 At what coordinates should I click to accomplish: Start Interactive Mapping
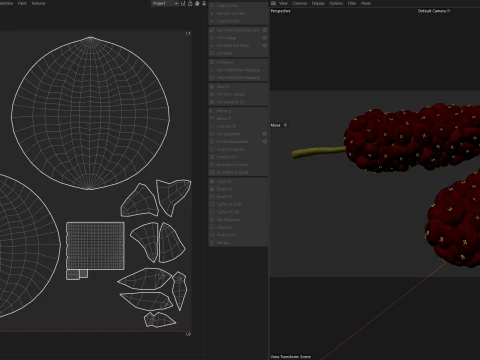click(x=238, y=70)
